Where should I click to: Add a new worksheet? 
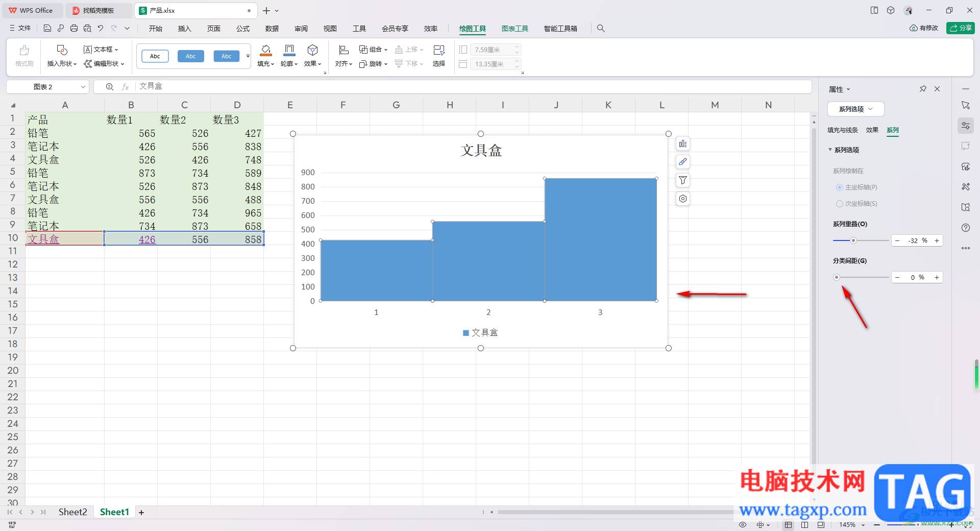pos(141,513)
